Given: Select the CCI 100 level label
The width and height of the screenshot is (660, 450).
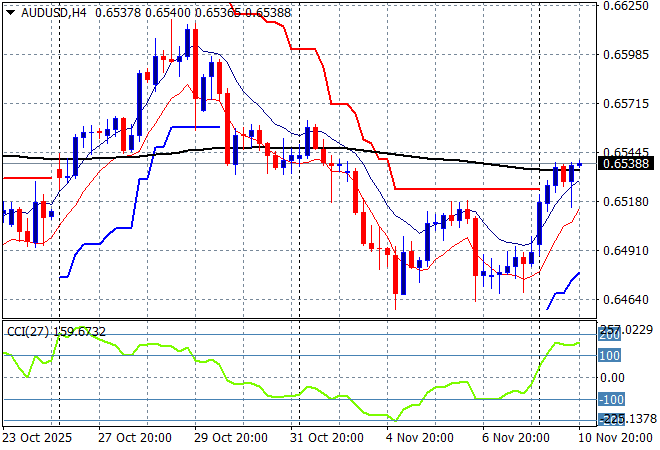Looking at the screenshot, I should point(609,356).
